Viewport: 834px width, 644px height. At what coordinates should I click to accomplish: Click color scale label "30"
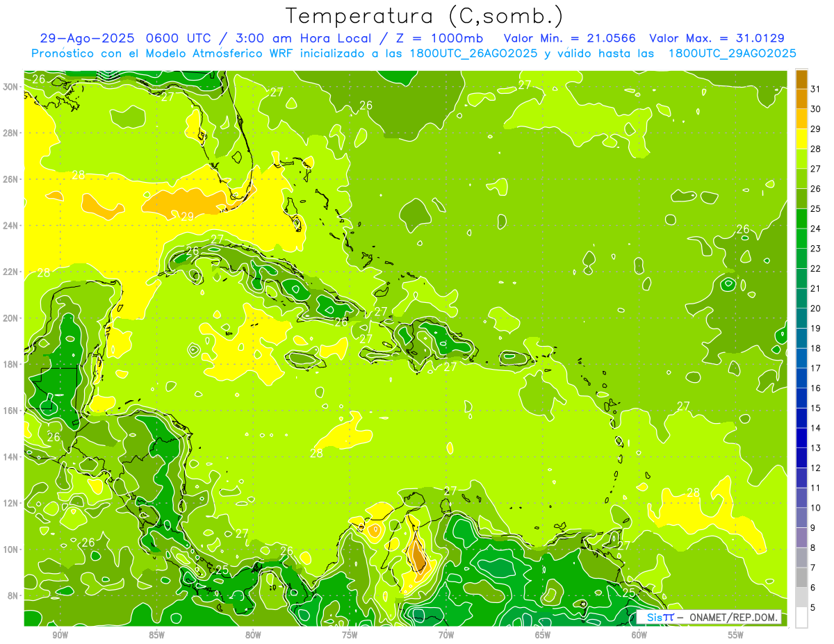816,109
